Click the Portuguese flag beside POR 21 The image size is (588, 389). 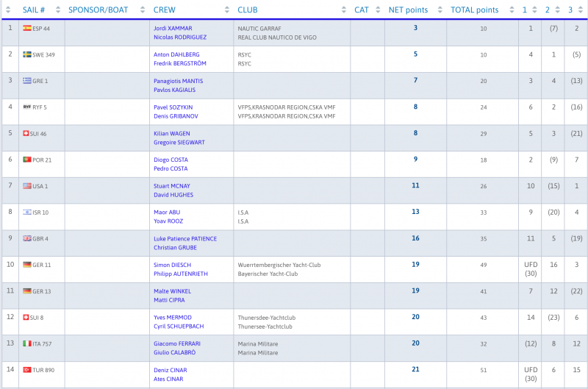point(27,160)
